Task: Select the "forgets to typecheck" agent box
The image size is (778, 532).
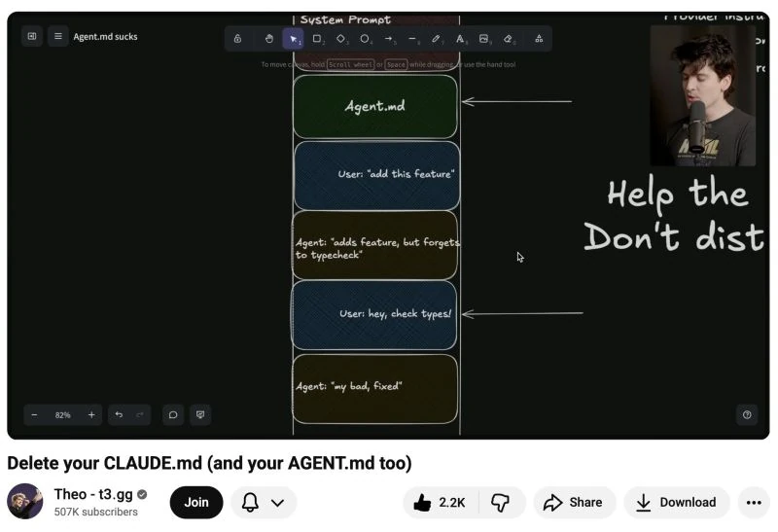Action: coord(375,245)
